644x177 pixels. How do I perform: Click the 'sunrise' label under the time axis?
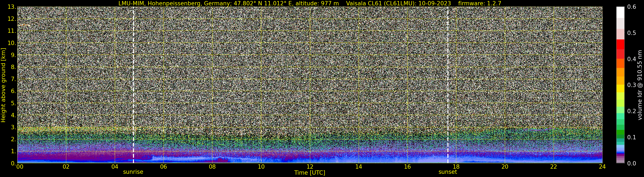point(133,172)
